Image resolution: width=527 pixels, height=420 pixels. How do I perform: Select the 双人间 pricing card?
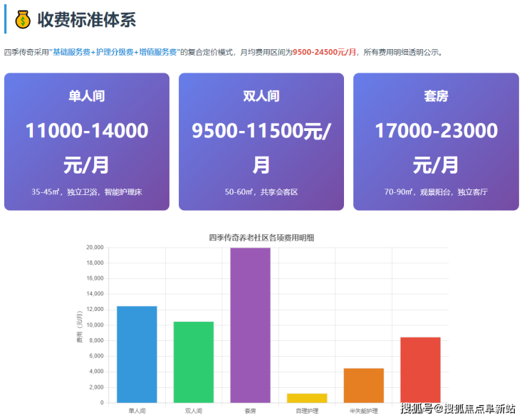coord(261,142)
